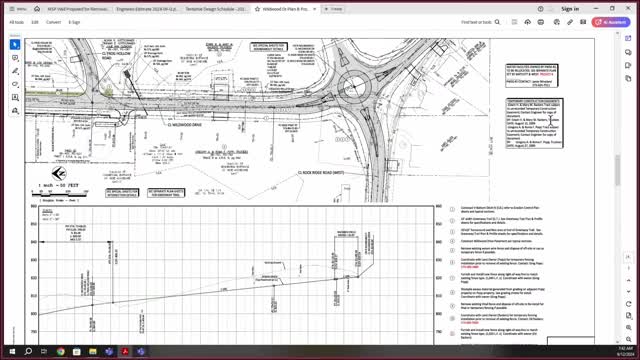The width and height of the screenshot is (640, 360).
Task: Open the Help question icon
Action: (540, 9)
